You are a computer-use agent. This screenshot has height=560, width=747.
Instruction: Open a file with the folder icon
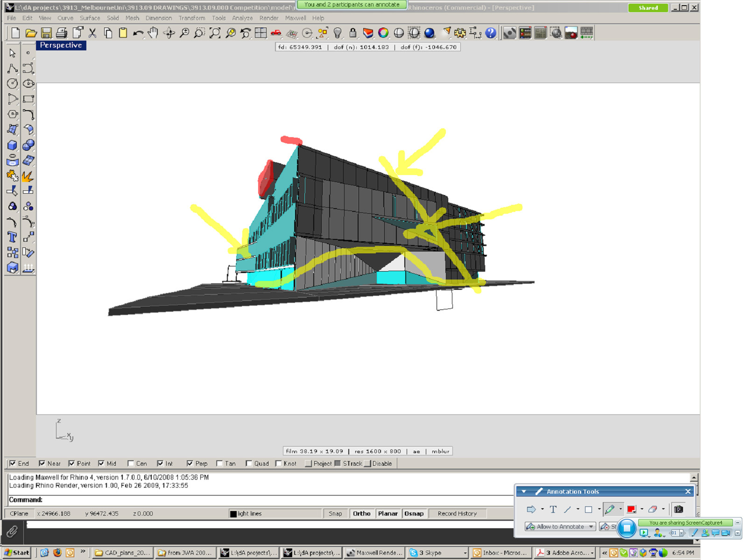tap(31, 33)
